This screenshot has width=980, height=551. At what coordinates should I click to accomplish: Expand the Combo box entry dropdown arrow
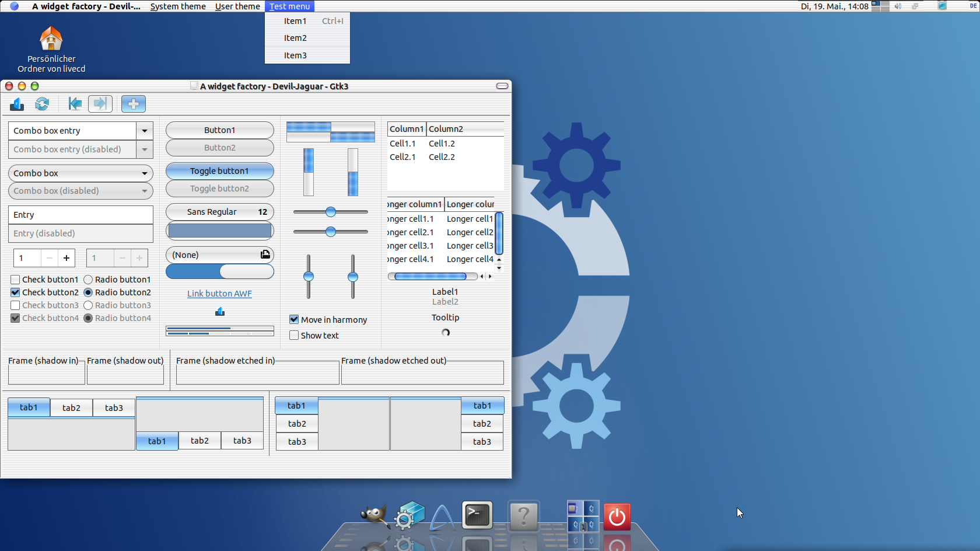tap(144, 131)
